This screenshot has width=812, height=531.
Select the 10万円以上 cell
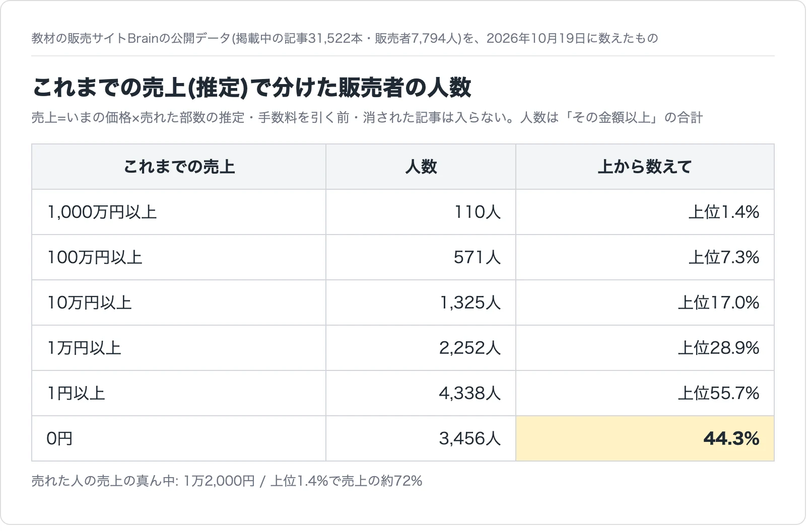point(179,302)
